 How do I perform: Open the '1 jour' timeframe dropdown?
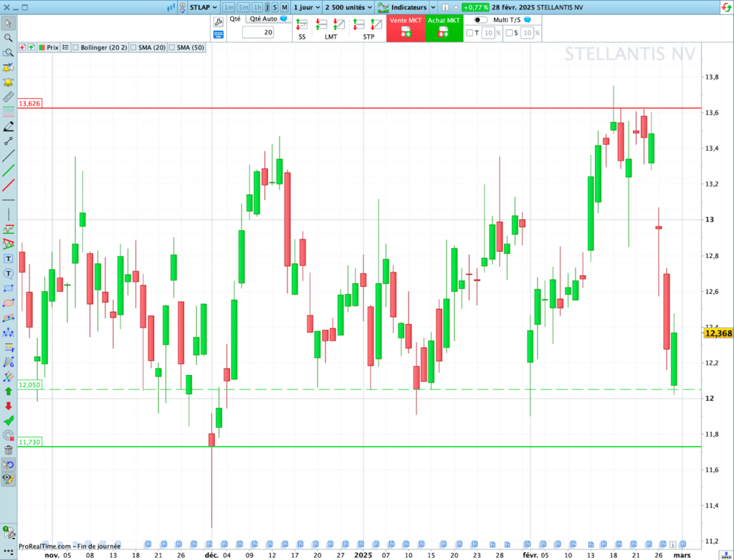[x=307, y=7]
